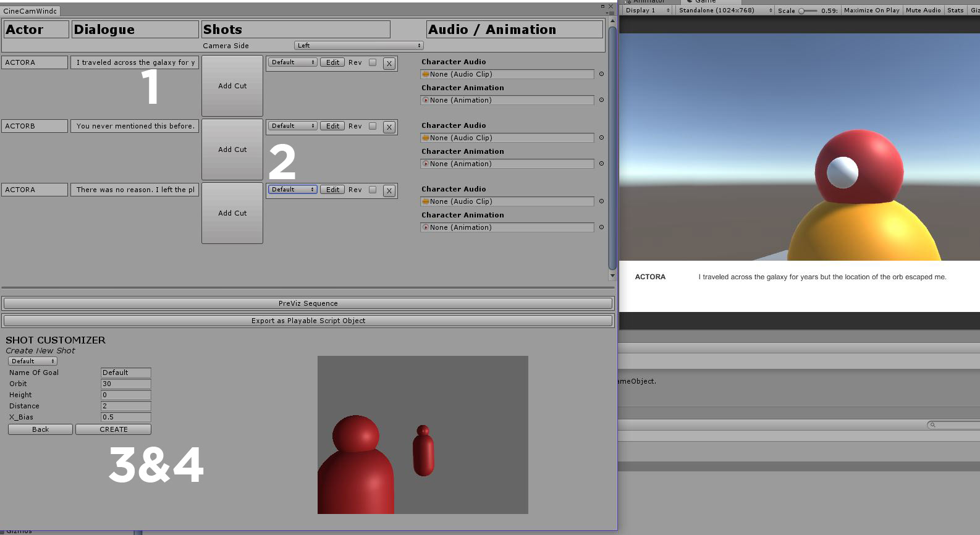Toggle the Stats overlay in the Game view
Viewport: 980px width, 535px height.
click(955, 11)
